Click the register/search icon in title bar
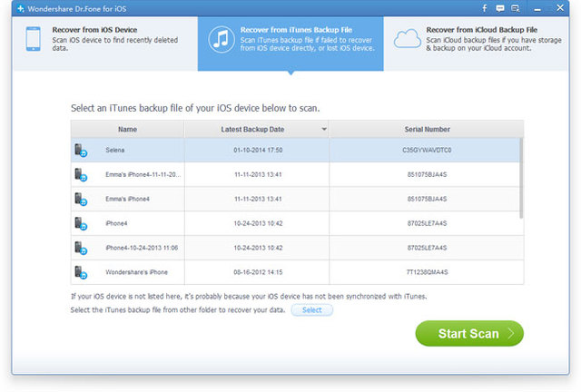The image size is (581, 392). (515, 8)
